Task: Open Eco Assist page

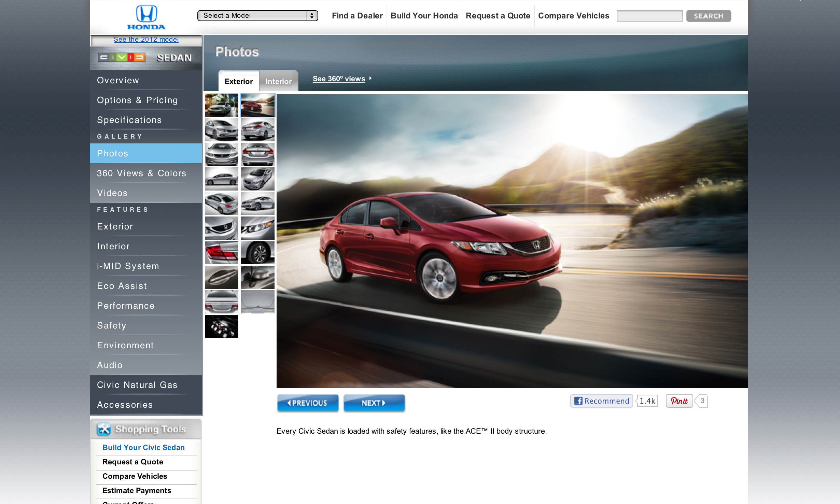Action: [146, 286]
